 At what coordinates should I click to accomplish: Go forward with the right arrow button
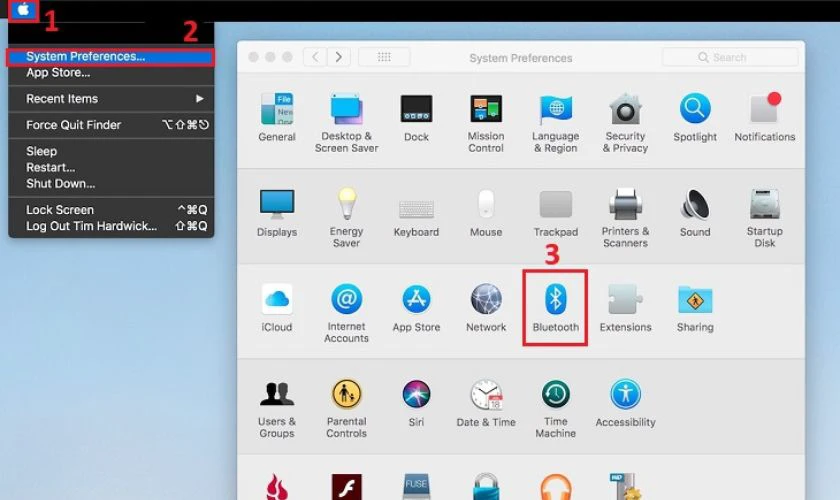tap(339, 57)
